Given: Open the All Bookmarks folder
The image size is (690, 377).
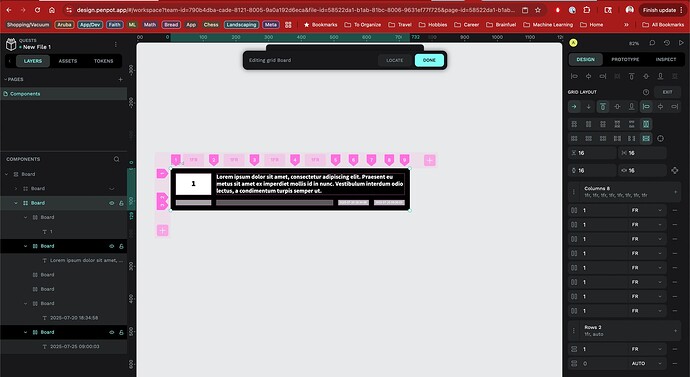Looking at the screenshot, I should click(x=663, y=25).
